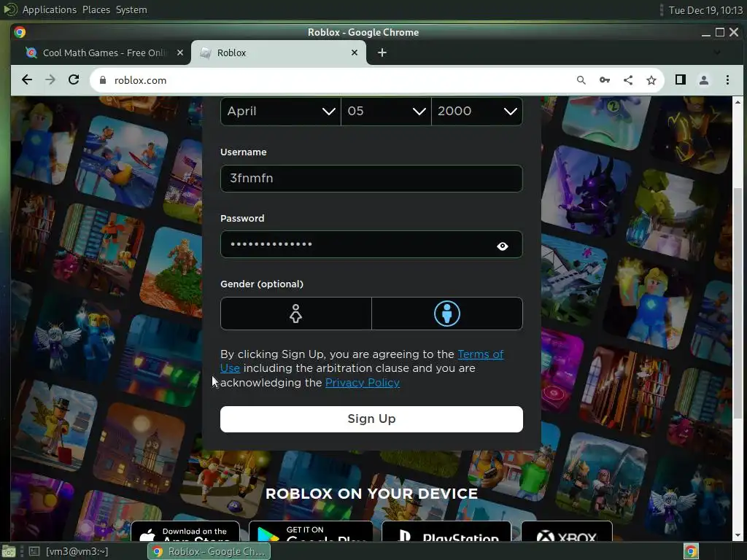Image resolution: width=747 pixels, height=560 pixels.
Task: Open the Chrome profile menu
Action: click(x=704, y=80)
